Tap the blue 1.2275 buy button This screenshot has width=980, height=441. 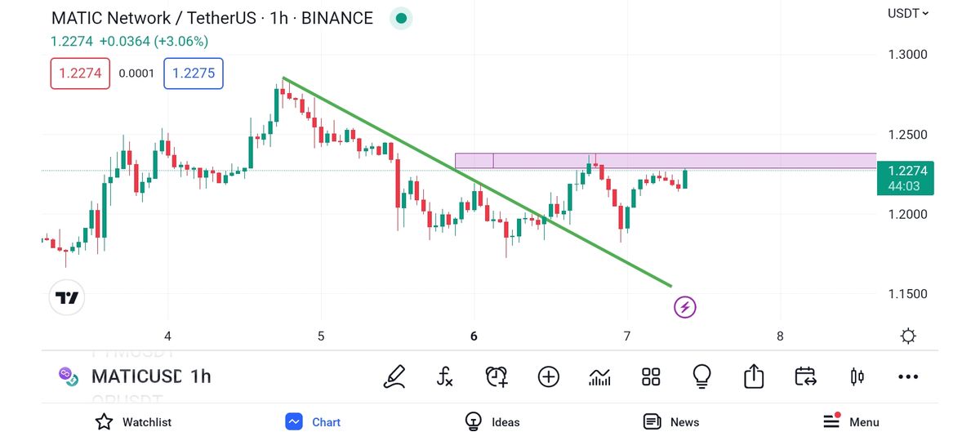(x=194, y=73)
